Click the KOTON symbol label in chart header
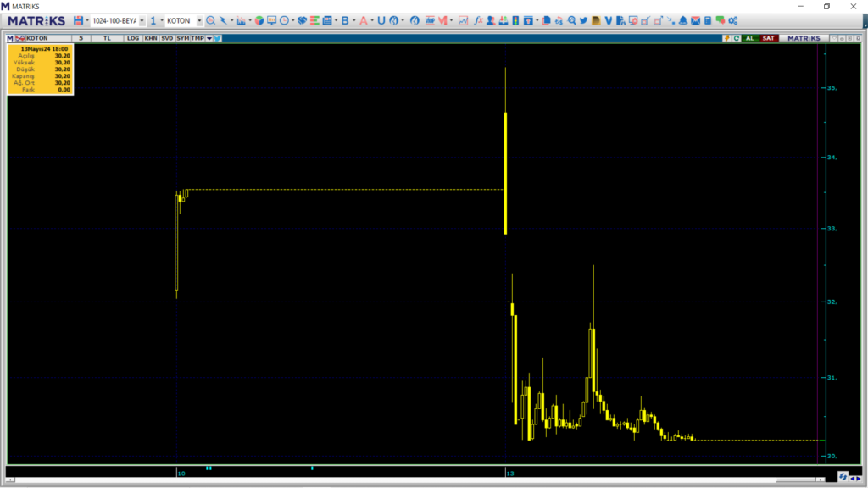 point(36,38)
